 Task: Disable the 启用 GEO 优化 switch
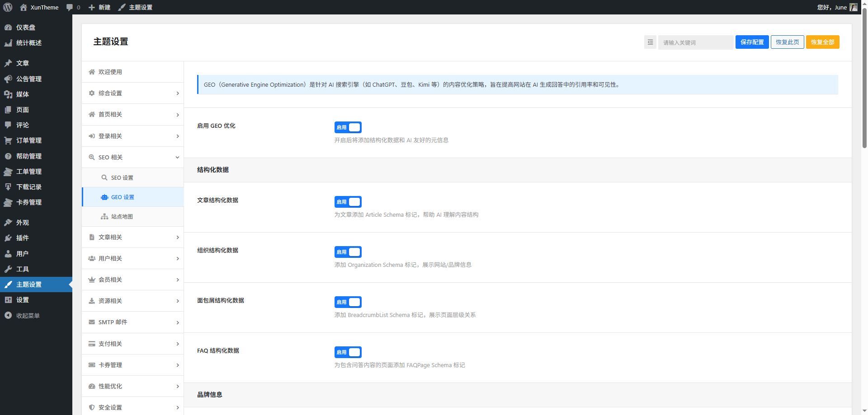pos(348,127)
